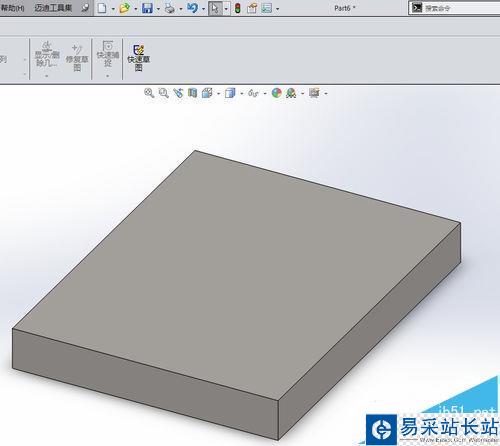500x446 pixels.
Task: Create a new document with New icon
Action: [x=102, y=8]
